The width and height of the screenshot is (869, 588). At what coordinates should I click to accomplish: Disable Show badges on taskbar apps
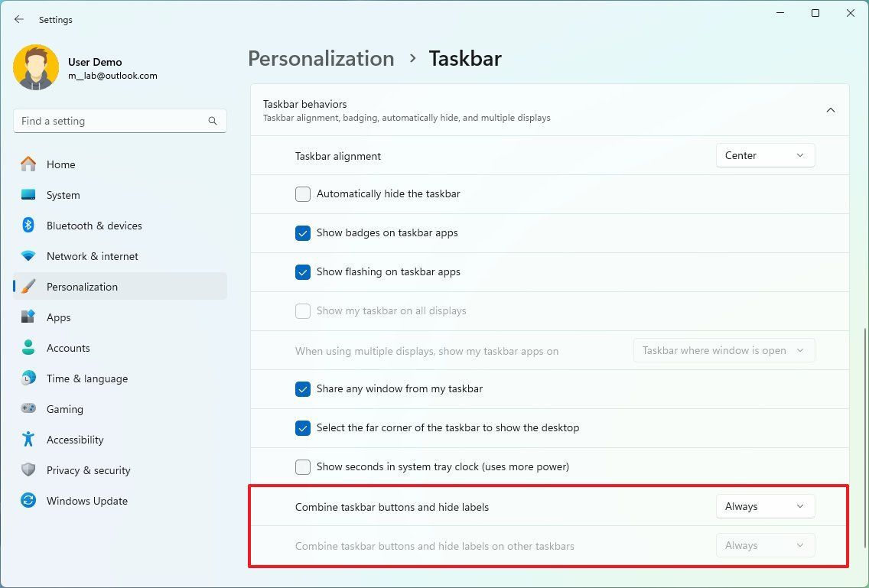pos(302,233)
